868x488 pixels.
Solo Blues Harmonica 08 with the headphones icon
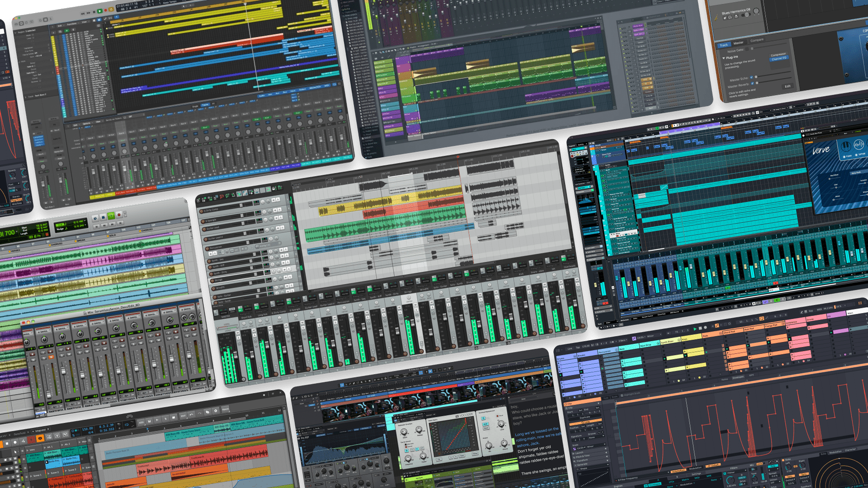point(730,18)
